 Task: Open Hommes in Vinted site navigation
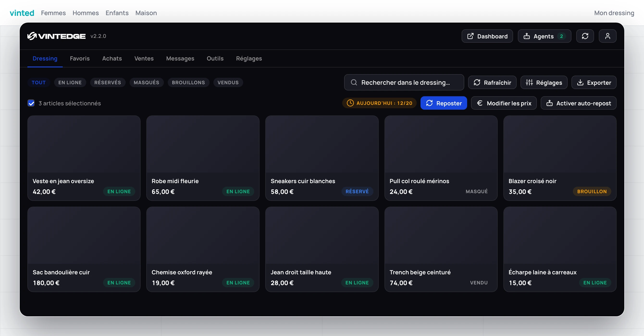(86, 13)
